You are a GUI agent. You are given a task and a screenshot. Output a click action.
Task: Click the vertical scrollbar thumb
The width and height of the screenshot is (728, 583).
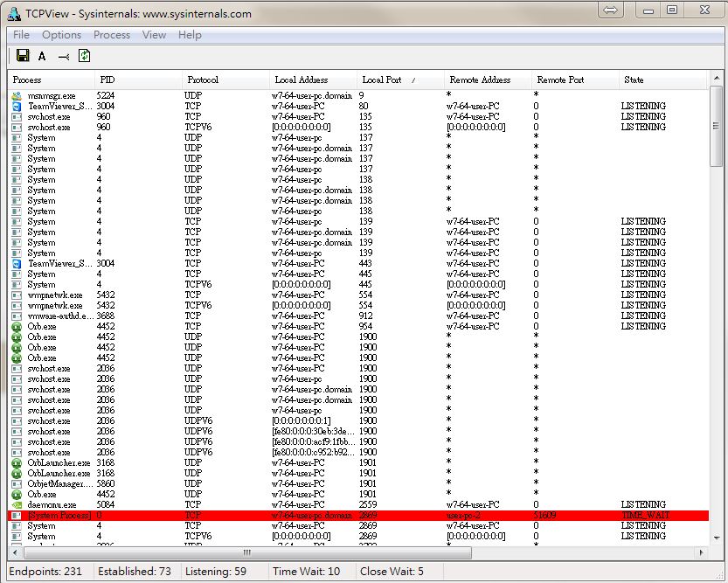point(717,125)
